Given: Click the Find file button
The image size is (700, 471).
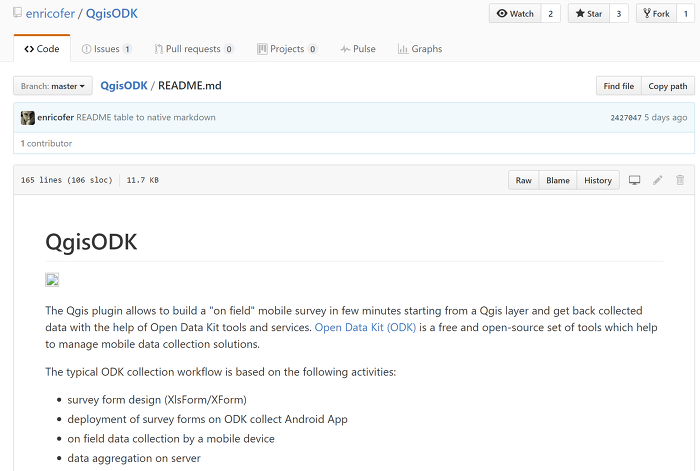Looking at the screenshot, I should 619,86.
